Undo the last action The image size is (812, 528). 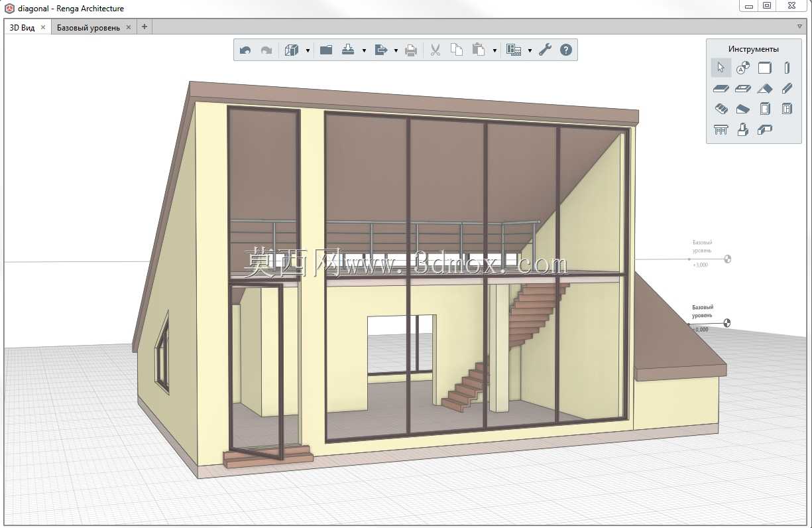coord(245,50)
